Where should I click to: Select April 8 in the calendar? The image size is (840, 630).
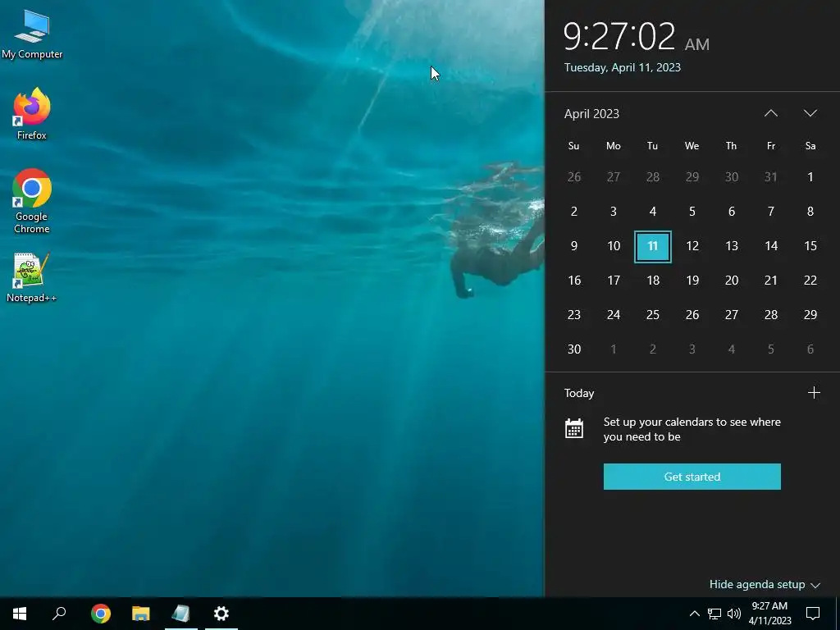tap(810, 212)
